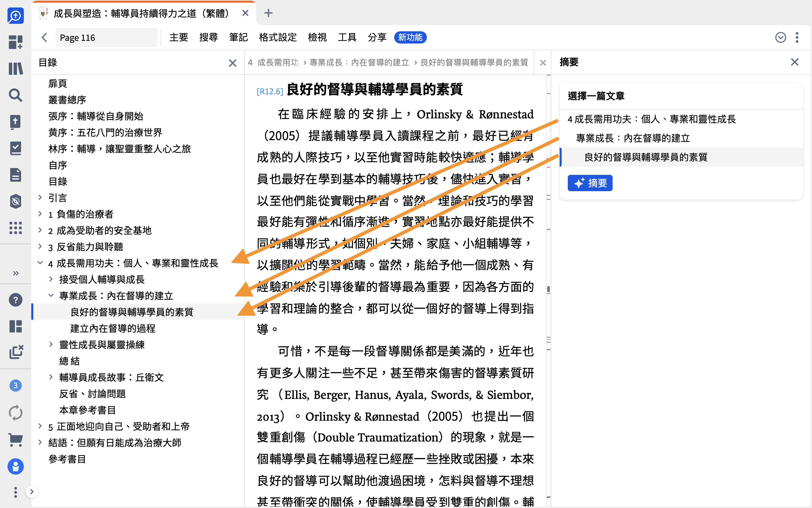Click the [R12.6] reference link
812x508 pixels.
[270, 91]
